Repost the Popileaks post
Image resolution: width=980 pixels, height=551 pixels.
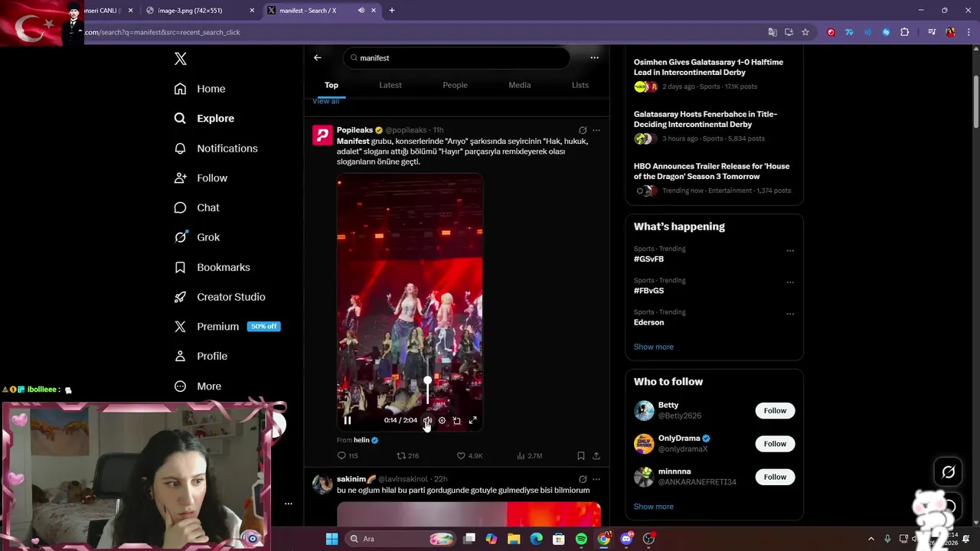pyautogui.click(x=407, y=455)
